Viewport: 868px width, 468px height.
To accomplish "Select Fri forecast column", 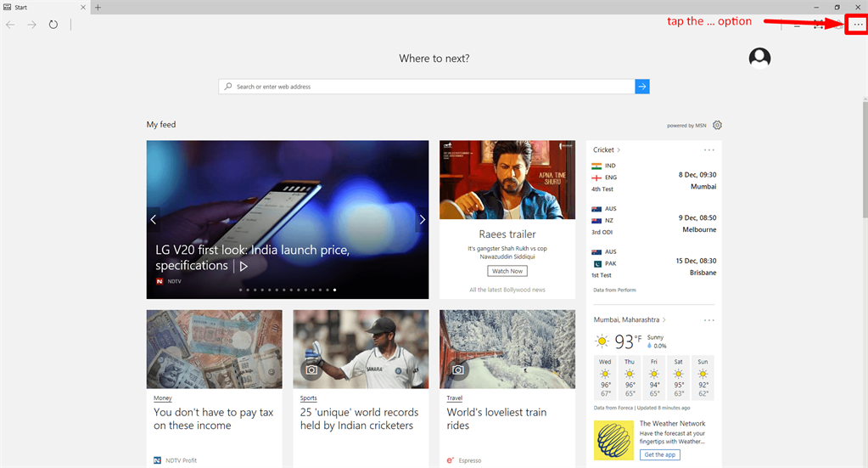I will pyautogui.click(x=654, y=378).
